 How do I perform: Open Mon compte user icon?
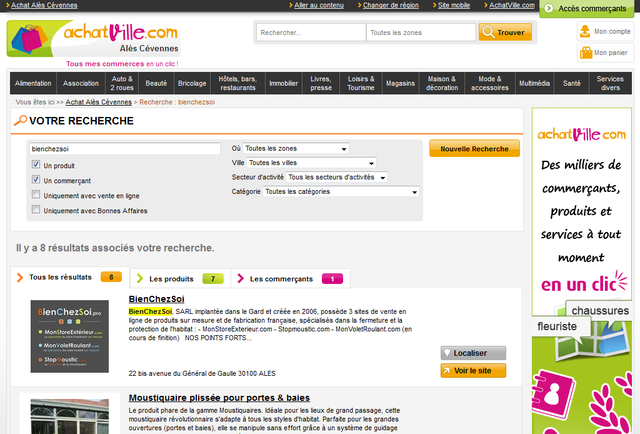coord(586,31)
